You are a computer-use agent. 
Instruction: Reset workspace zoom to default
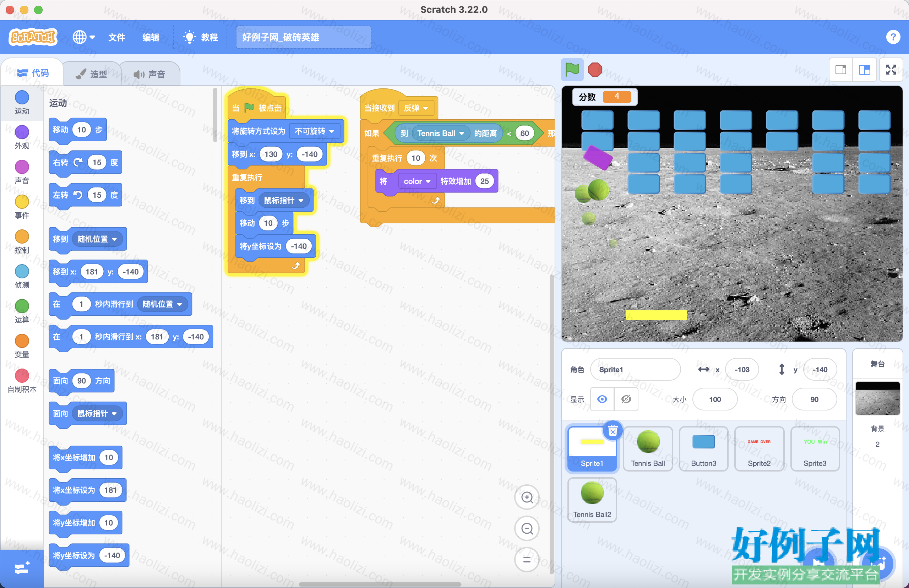tap(527, 559)
